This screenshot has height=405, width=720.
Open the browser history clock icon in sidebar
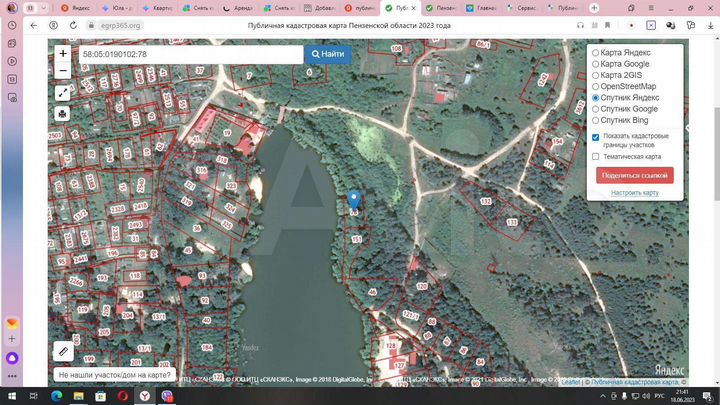point(12,26)
